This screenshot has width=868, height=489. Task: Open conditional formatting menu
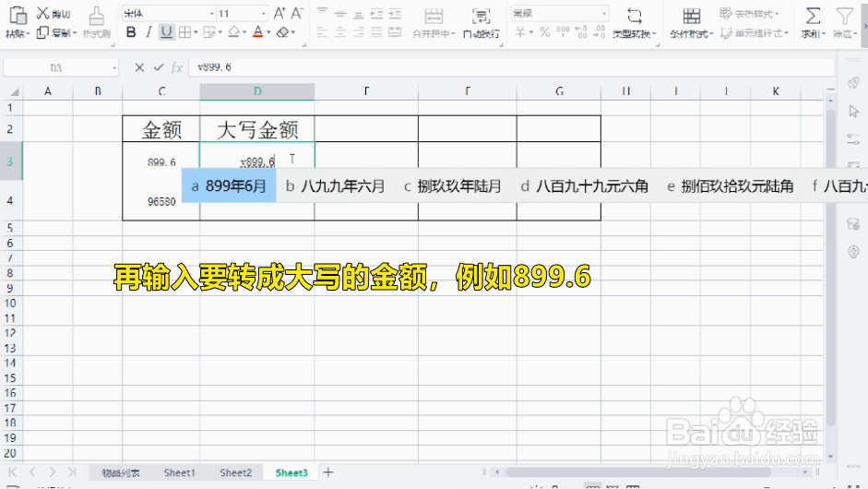tap(692, 23)
